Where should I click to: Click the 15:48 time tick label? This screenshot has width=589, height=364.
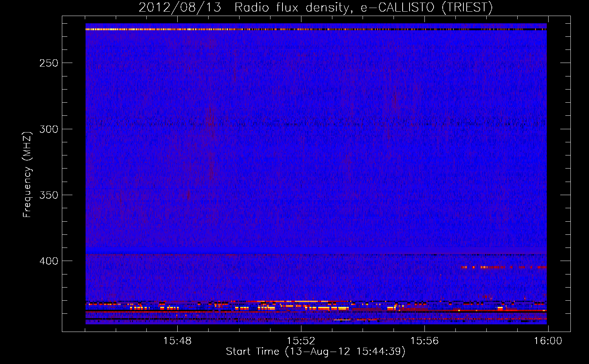pyautogui.click(x=177, y=341)
